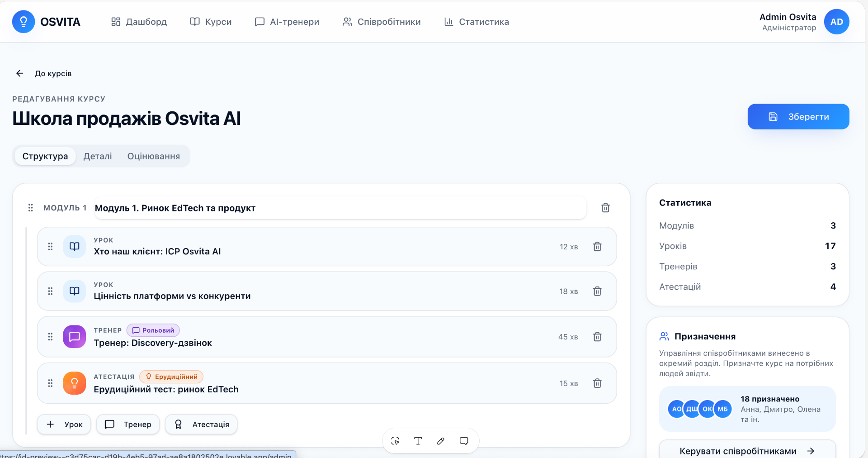Select the text tool in floating toolbar
868x458 pixels.
click(x=418, y=441)
